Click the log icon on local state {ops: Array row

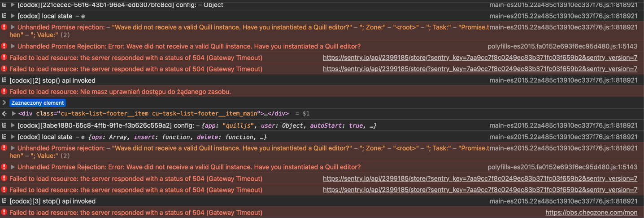click(x=4, y=137)
